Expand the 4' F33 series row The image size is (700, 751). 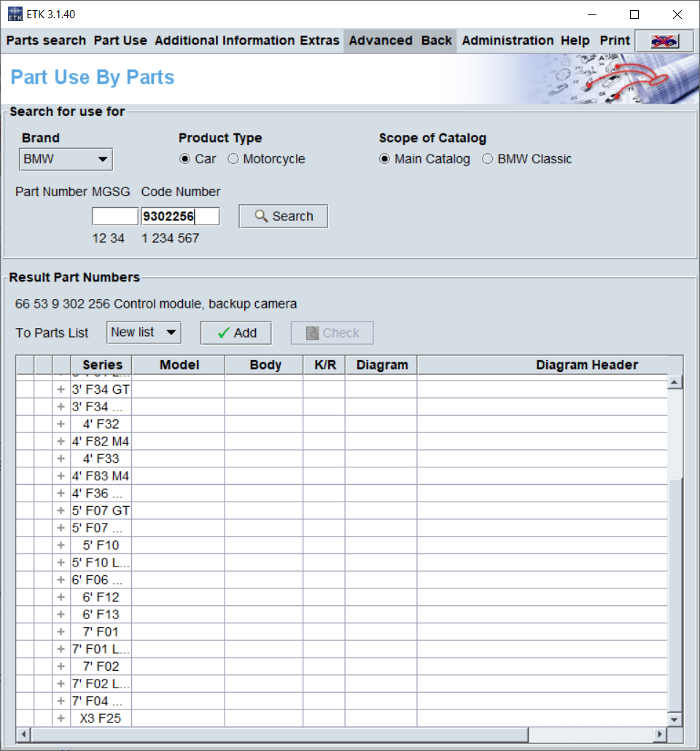[61, 459]
